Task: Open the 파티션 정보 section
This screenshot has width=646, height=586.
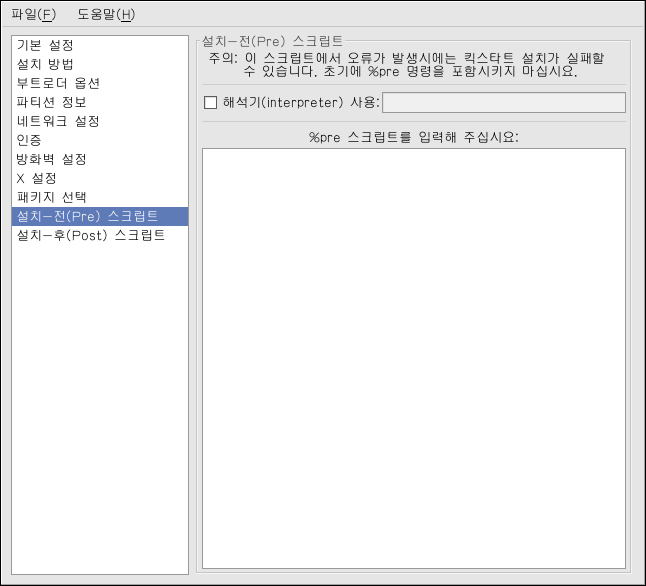Action: [x=51, y=103]
